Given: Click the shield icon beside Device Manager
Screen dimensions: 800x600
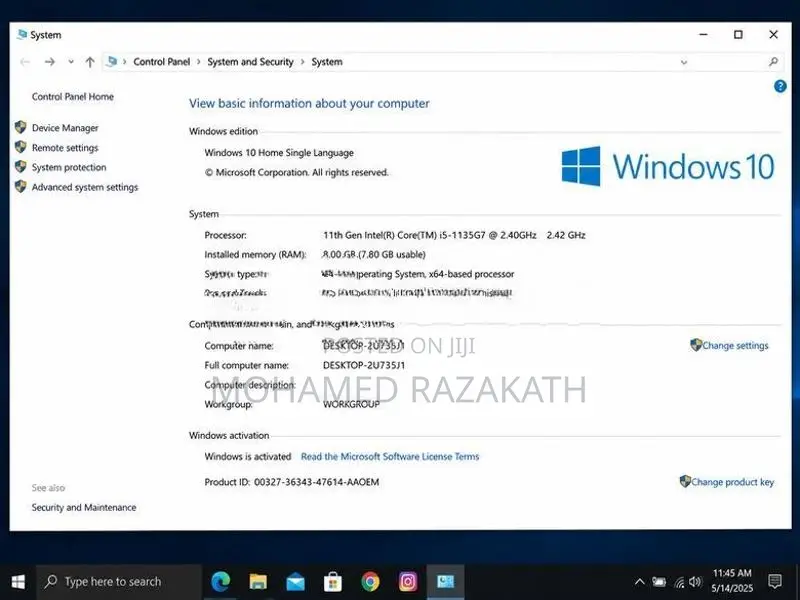Looking at the screenshot, I should pyautogui.click(x=20, y=127).
